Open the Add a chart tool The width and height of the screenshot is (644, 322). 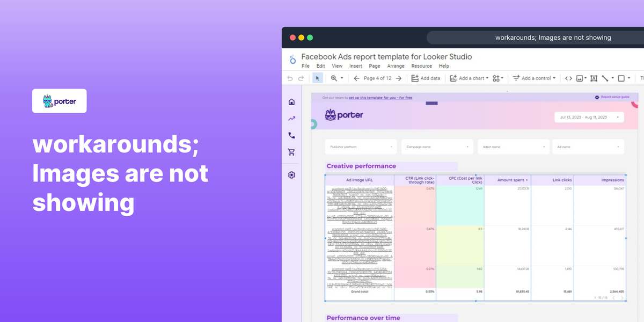pos(466,78)
